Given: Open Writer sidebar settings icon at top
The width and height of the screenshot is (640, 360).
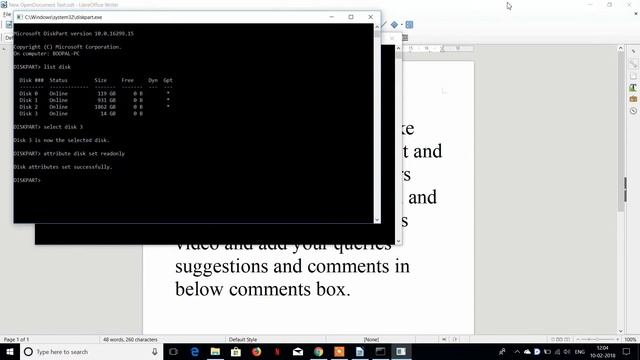Looking at the screenshot, I should pyautogui.click(x=633, y=51).
